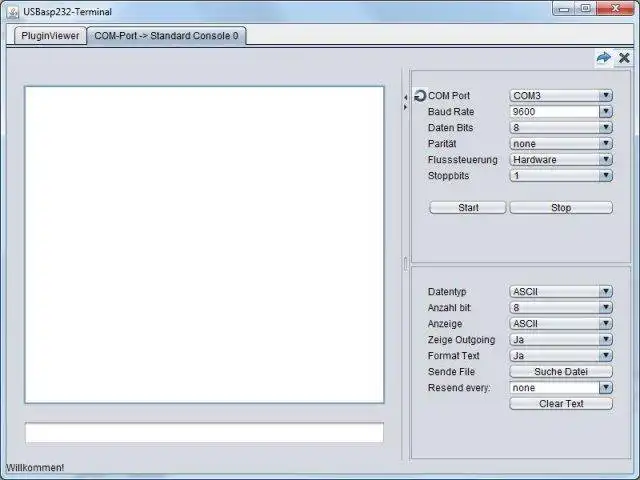Click the Willkommen! status text

tap(35, 468)
